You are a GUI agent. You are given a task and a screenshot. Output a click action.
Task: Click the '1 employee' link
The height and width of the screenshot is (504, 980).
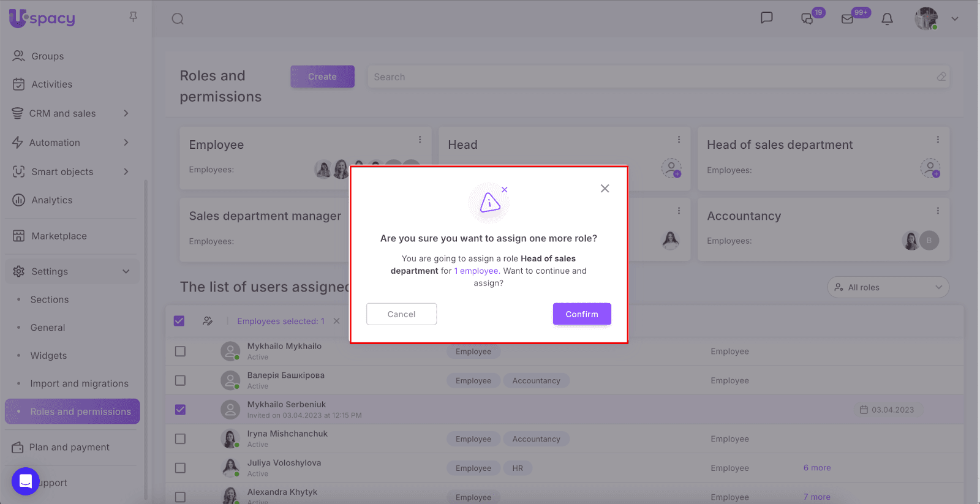coord(476,271)
